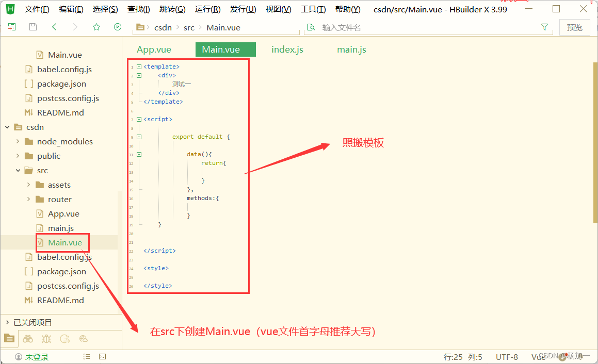Open the 帮助(Y) menu

[348, 9]
